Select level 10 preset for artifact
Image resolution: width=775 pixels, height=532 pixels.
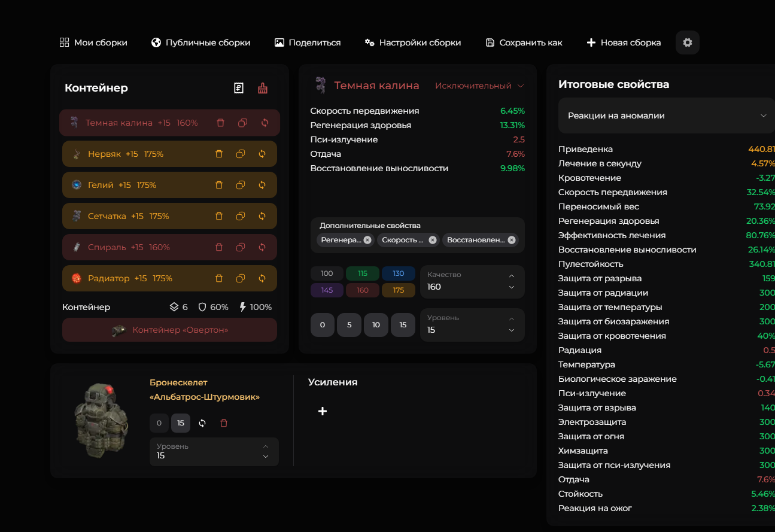[x=376, y=325]
